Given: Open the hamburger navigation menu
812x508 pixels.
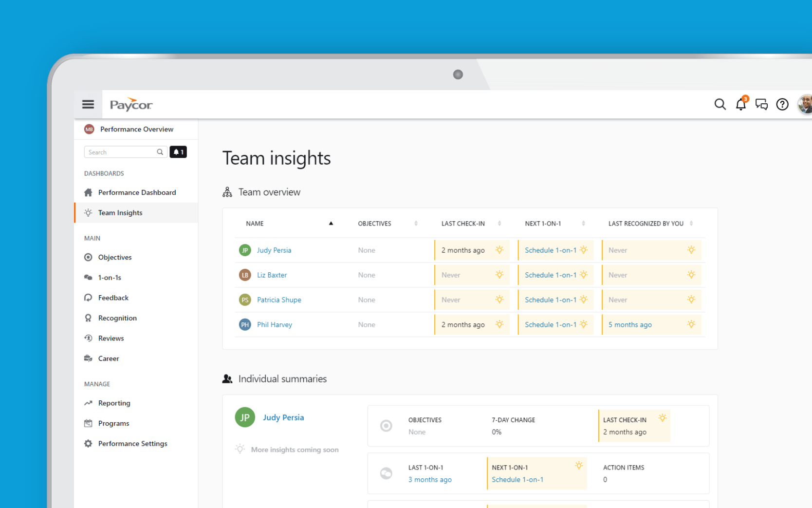Looking at the screenshot, I should click(88, 104).
